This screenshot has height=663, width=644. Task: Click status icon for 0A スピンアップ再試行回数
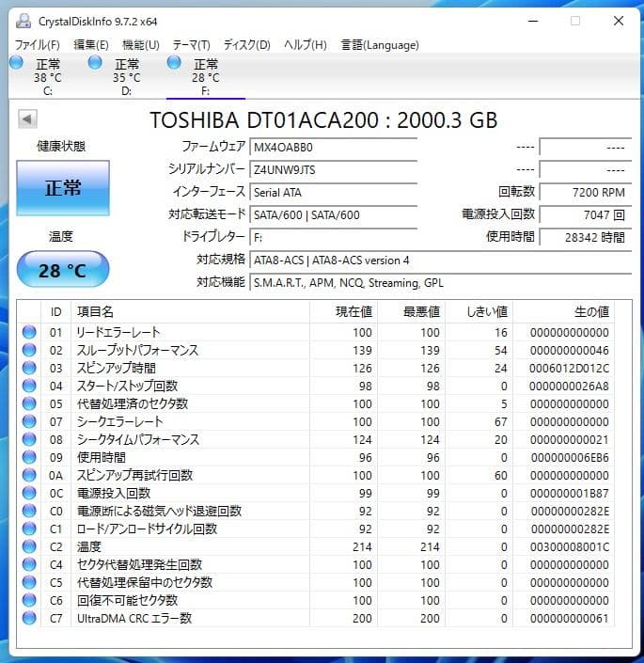[x=29, y=475]
